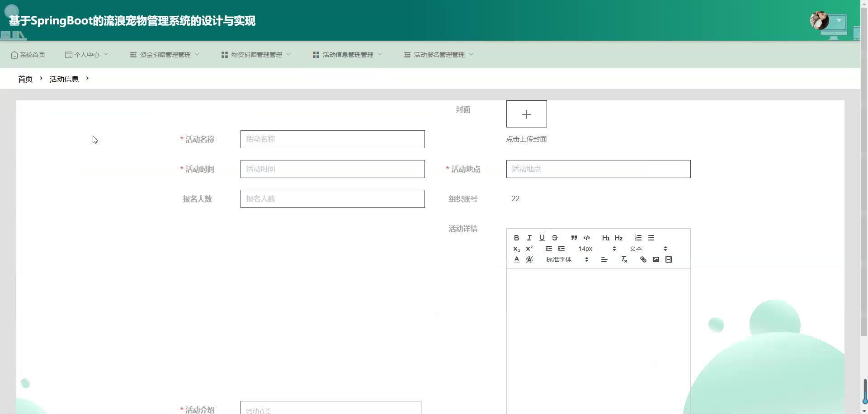This screenshot has height=414, width=868.
Task: Click the 组织账号 value 22
Action: click(x=515, y=198)
